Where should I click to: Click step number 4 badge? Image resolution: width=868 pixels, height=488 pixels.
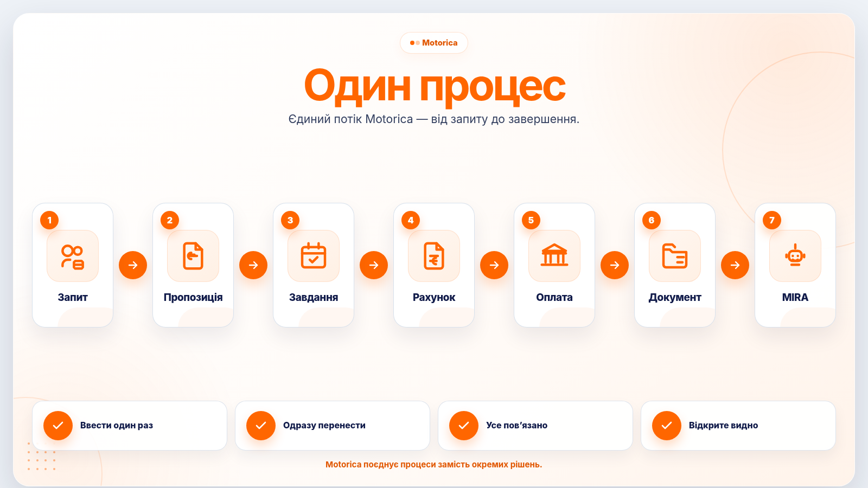pyautogui.click(x=411, y=220)
